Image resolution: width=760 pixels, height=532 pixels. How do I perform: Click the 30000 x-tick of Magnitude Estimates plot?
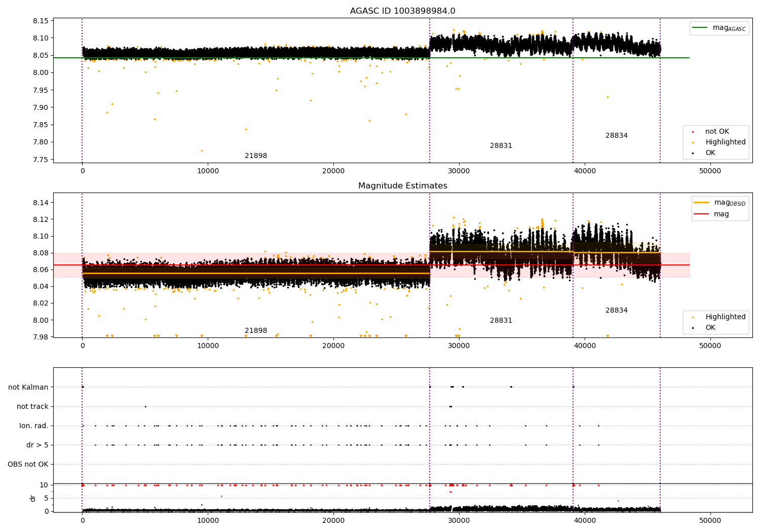pos(459,346)
